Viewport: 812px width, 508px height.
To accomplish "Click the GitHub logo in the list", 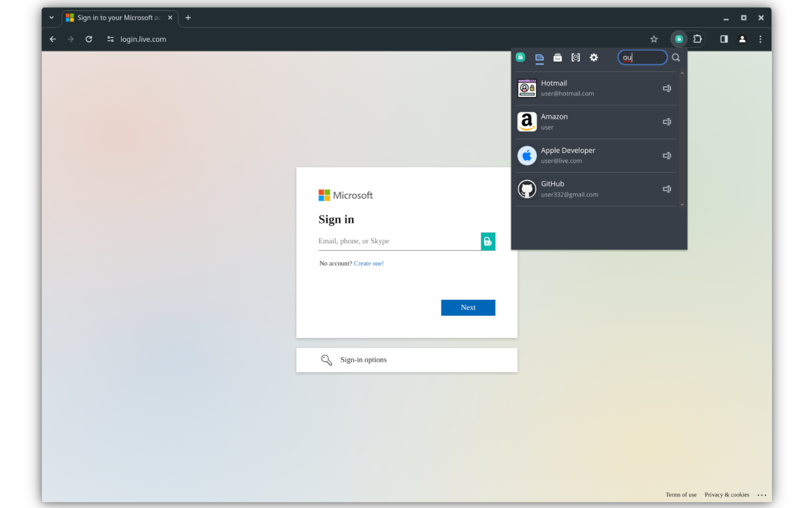I will point(527,189).
